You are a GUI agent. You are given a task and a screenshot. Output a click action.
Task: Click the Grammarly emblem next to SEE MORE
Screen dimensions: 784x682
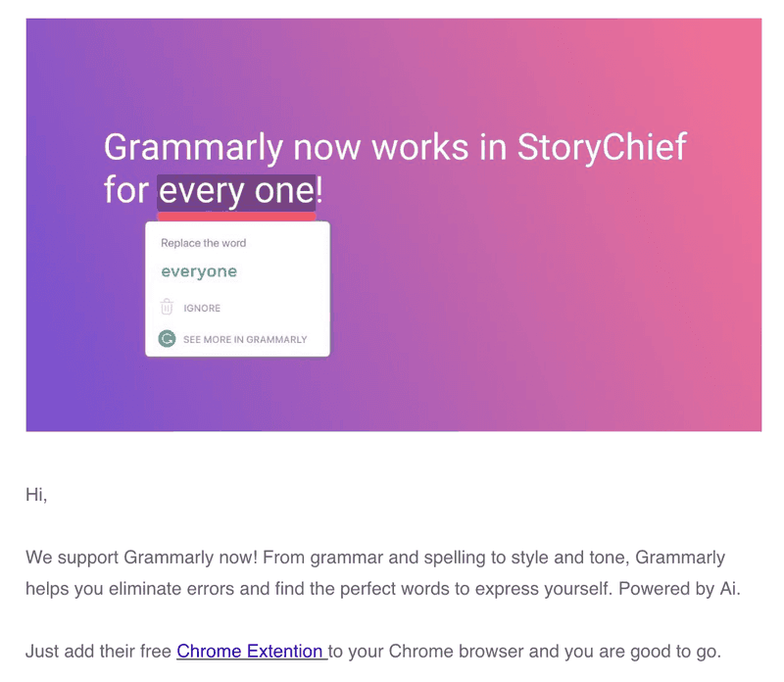point(166,338)
